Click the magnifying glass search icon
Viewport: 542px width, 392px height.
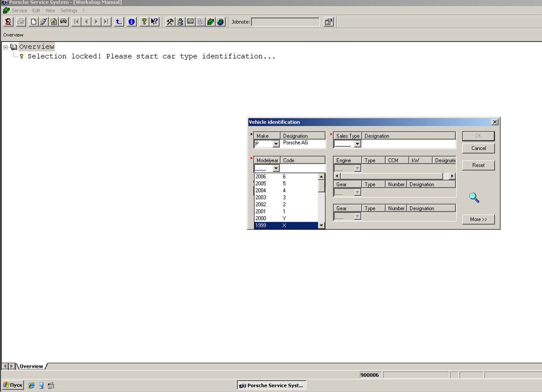[474, 197]
